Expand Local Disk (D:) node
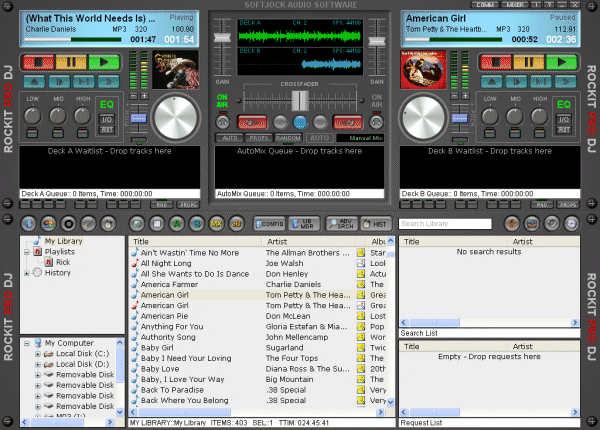 [x=38, y=365]
